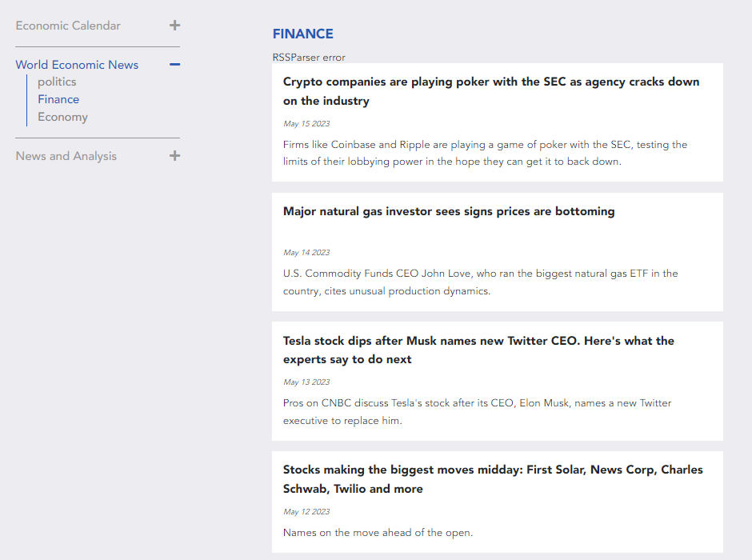The height and width of the screenshot is (560, 752).
Task: Select World Economic News section
Action: tap(77, 65)
